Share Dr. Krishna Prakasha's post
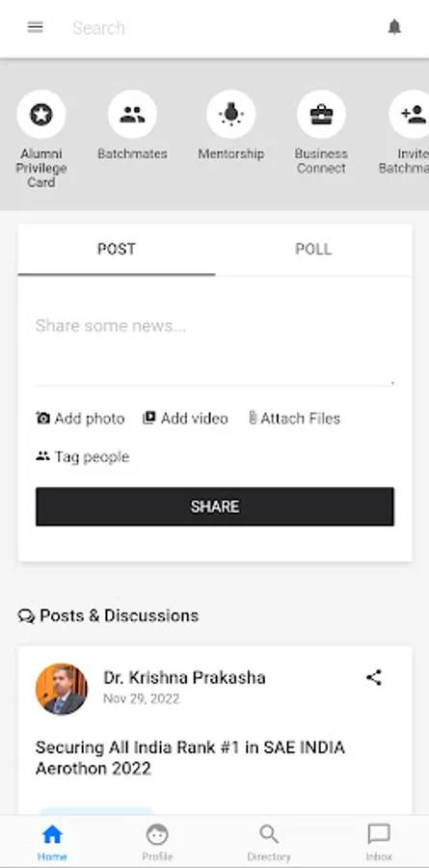429x868 pixels. coord(374,678)
